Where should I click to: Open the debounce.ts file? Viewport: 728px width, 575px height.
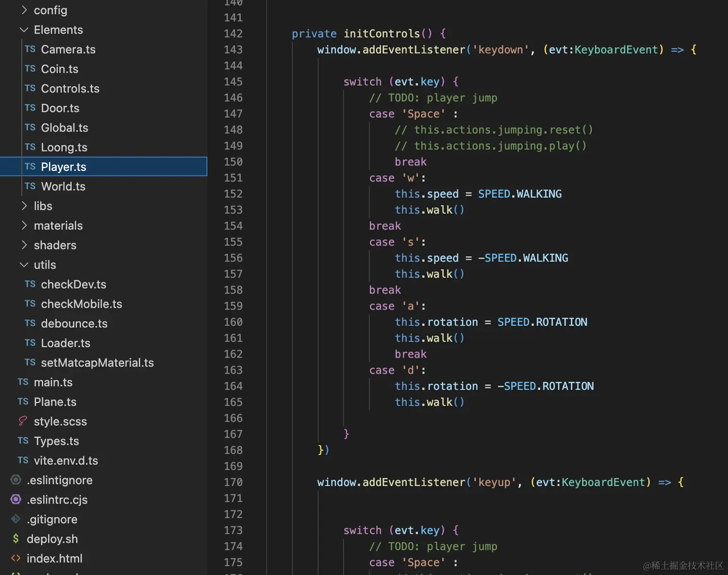coord(74,324)
